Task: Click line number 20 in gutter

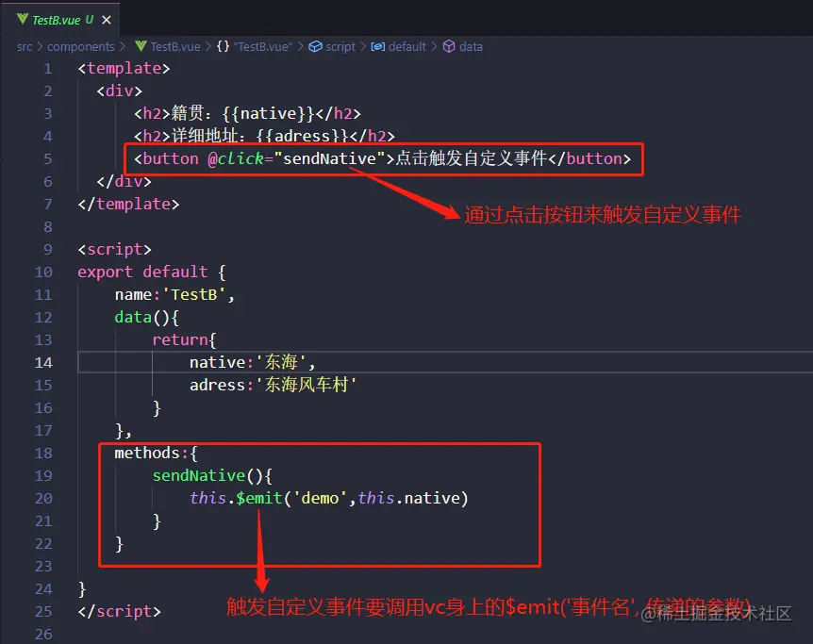Action: coord(43,498)
